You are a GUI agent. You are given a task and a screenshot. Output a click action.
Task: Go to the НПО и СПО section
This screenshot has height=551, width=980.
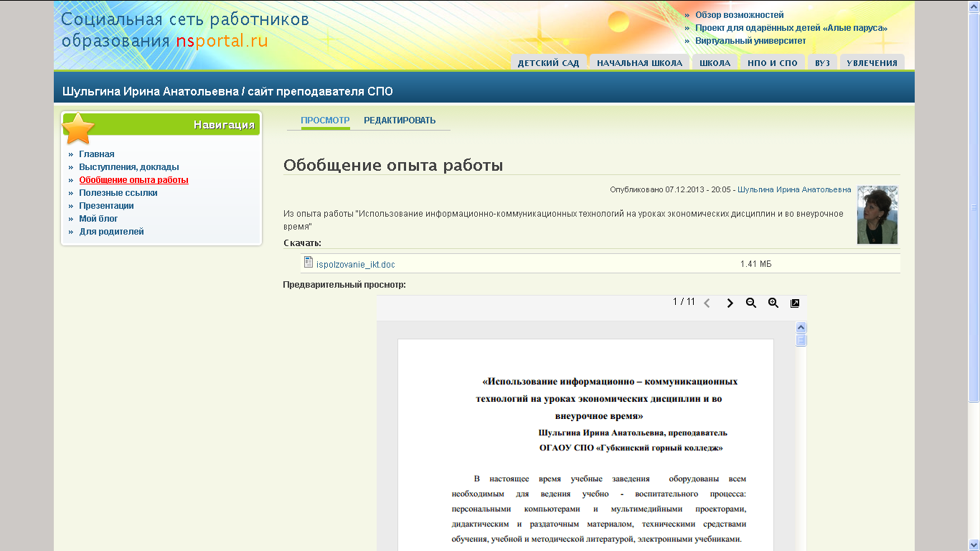pos(772,63)
